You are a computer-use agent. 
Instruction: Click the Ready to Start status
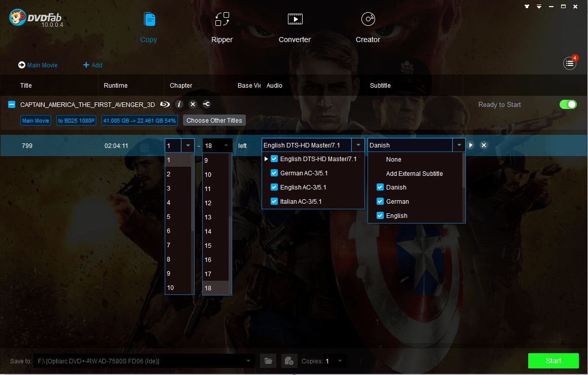[x=499, y=104]
